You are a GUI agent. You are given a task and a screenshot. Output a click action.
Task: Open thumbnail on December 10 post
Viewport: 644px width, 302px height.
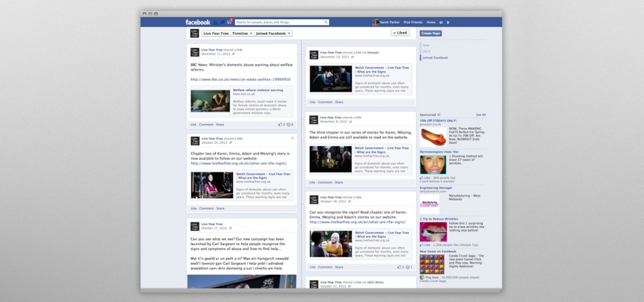click(331, 79)
